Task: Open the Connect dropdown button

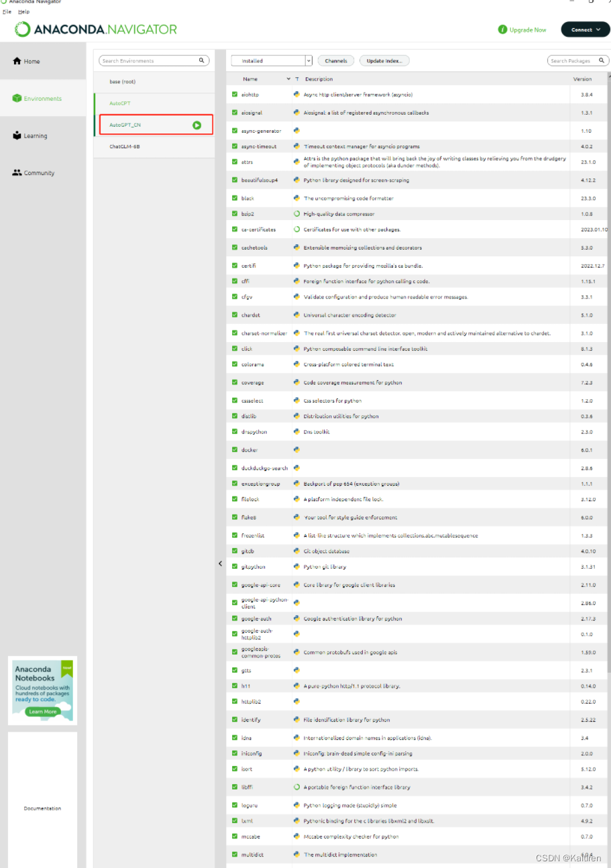Action: 586,30
